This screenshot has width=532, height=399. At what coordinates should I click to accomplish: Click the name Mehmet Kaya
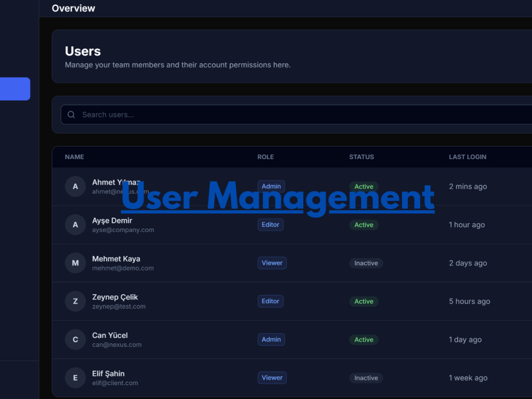116,259
